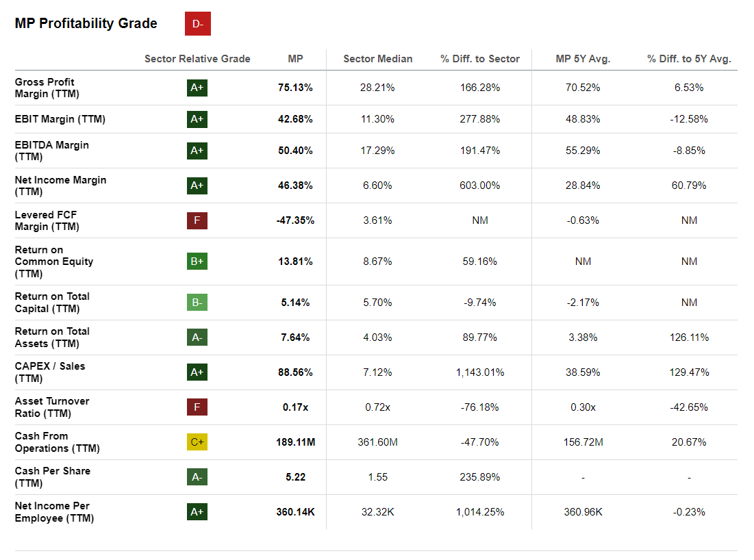754x560 pixels.
Task: Click the D- Profitability Grade badge
Action: pyautogui.click(x=198, y=23)
